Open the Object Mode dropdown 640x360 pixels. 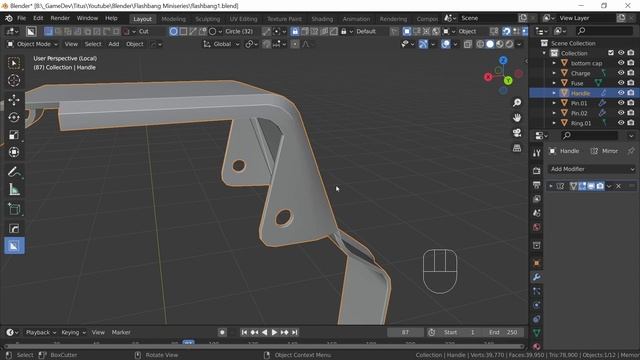click(33, 44)
